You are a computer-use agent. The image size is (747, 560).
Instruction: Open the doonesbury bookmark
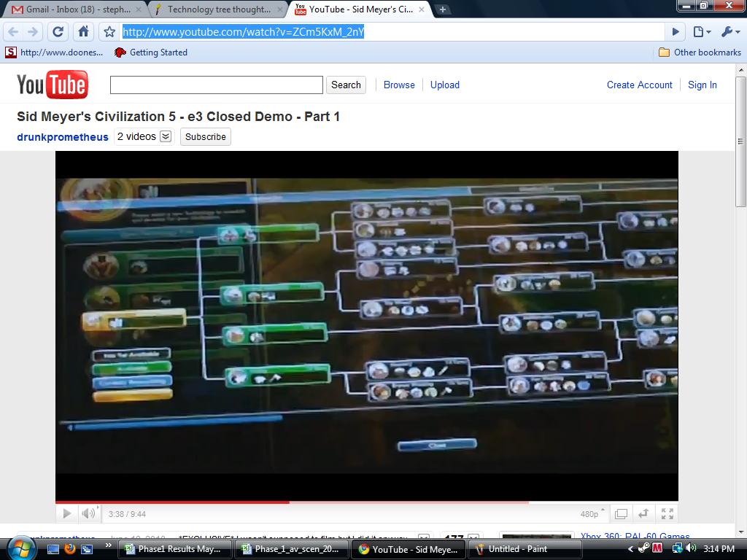coord(54,52)
